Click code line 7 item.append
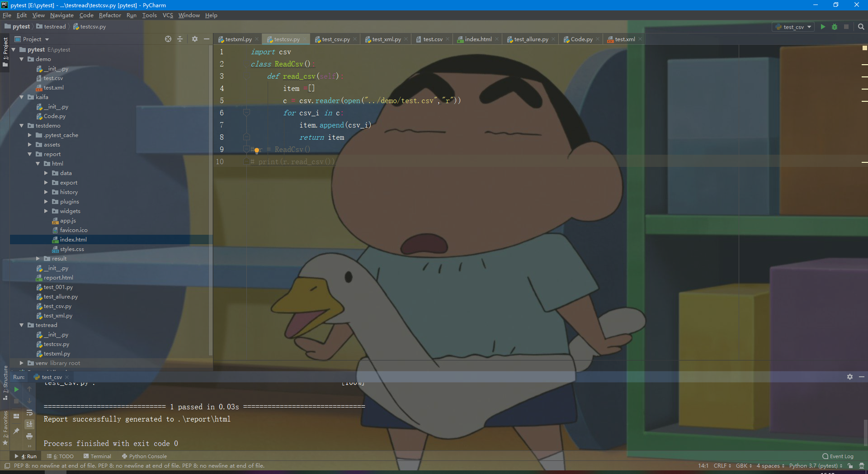Viewport: 868px width, 474px height. tap(335, 125)
